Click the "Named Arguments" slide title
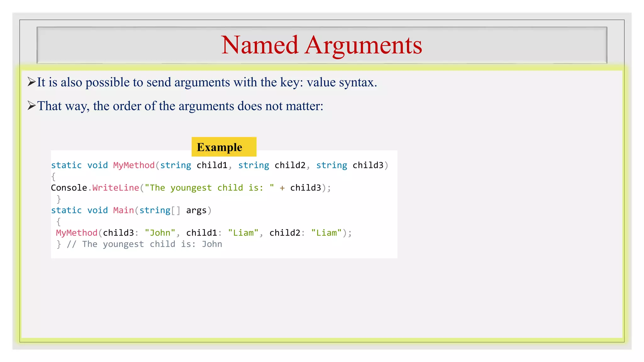The image size is (644, 362). pyautogui.click(x=321, y=45)
